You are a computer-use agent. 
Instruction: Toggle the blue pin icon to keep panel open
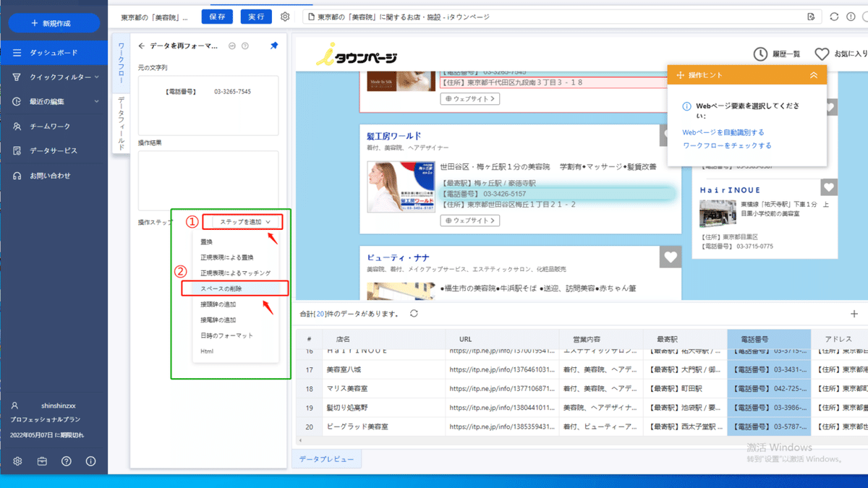click(x=273, y=45)
